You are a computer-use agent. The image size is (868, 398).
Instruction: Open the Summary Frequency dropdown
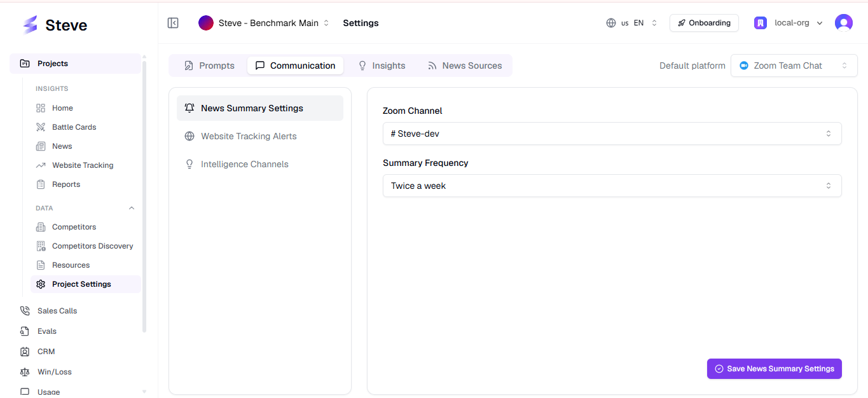pos(612,186)
